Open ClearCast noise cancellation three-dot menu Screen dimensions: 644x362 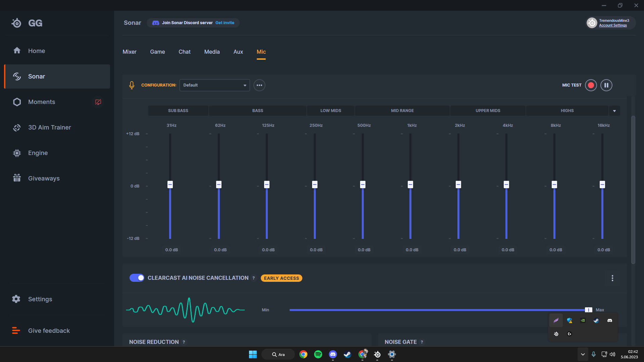click(x=612, y=278)
